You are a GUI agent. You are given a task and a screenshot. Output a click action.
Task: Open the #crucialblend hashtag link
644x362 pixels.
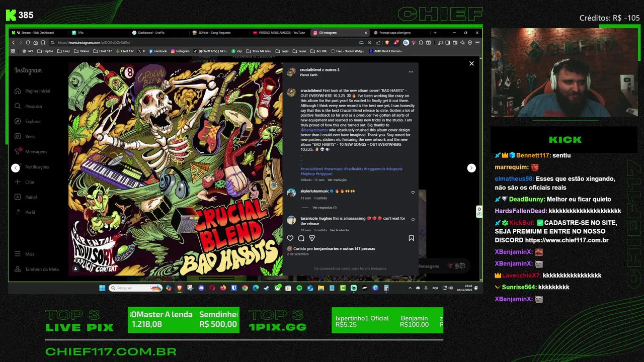[312, 169]
